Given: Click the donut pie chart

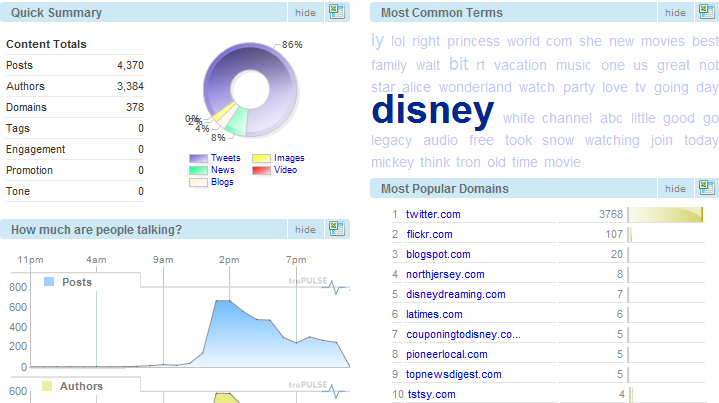Looking at the screenshot, I should (x=250, y=90).
